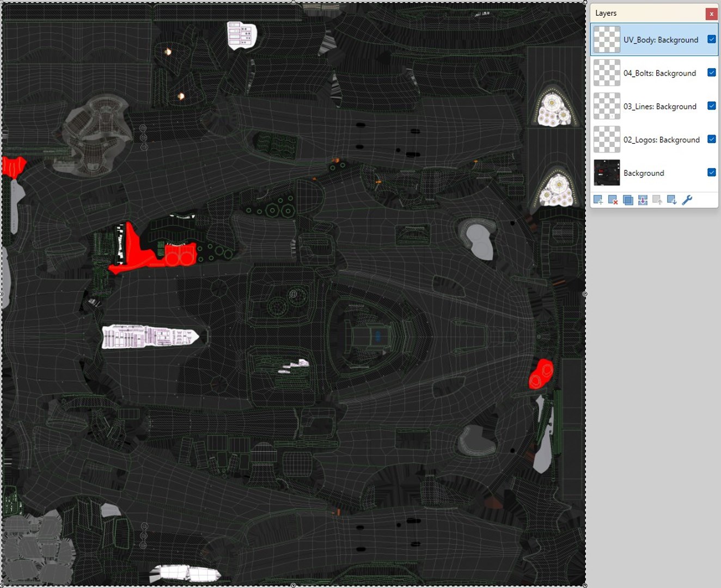Toggle the bottom Background layer's visibility checkbox
The width and height of the screenshot is (721, 588).
(711, 172)
